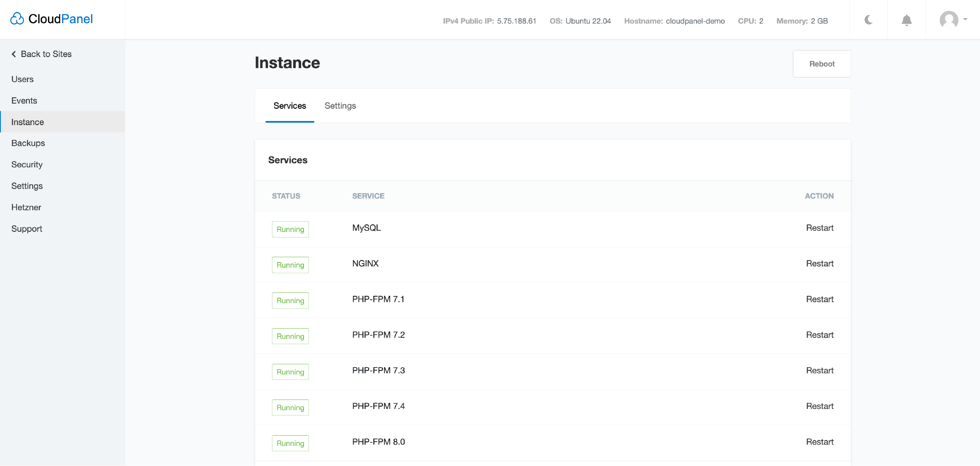Switch to the Settings tab
Screen dimensions: 980x466
point(340,105)
